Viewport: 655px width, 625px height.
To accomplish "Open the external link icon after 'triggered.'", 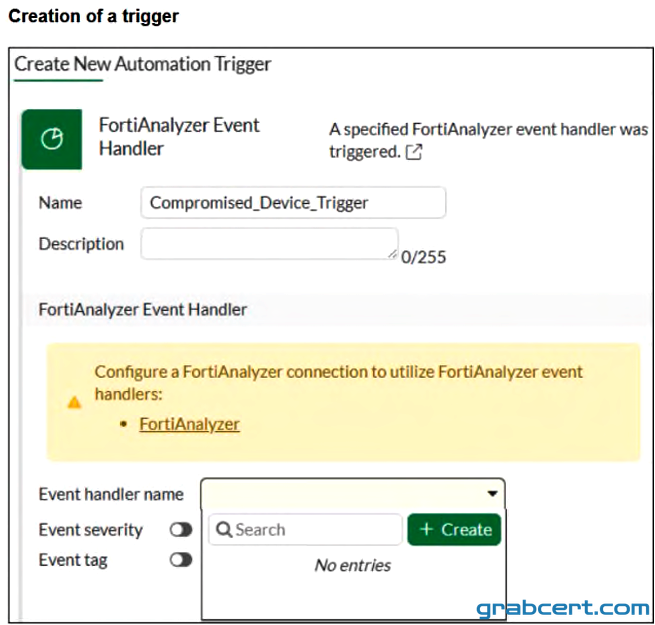I will [414, 152].
